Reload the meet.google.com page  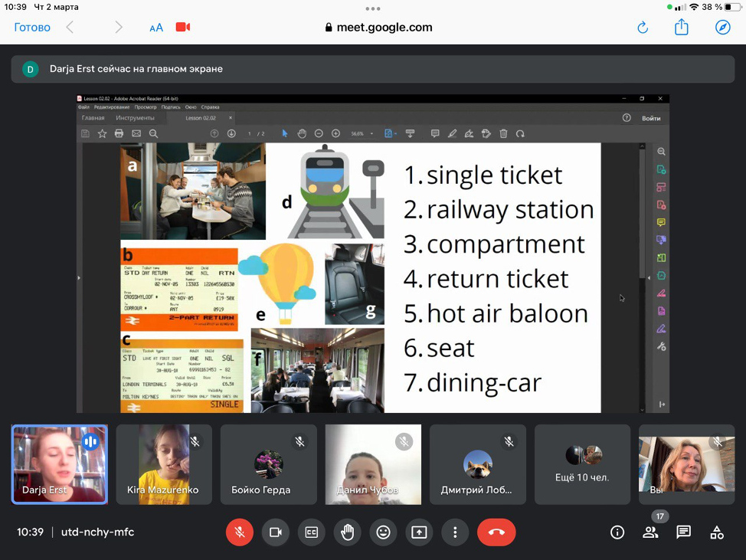pos(643,28)
